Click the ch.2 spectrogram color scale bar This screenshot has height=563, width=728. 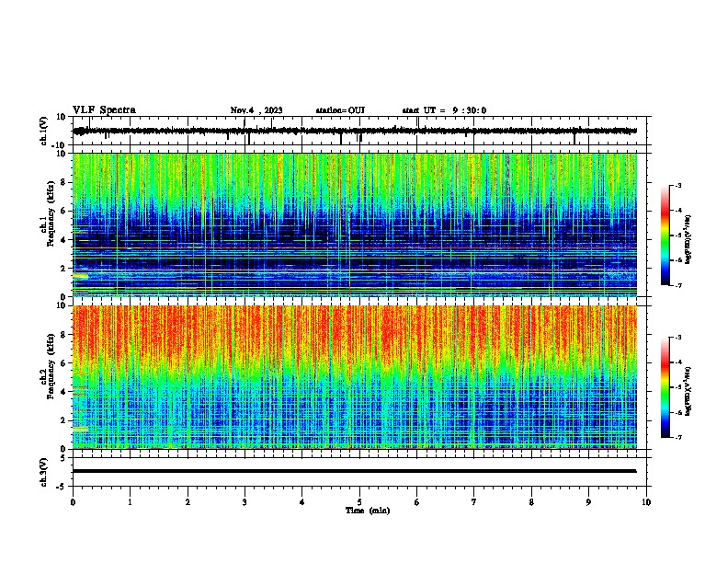pos(665,387)
